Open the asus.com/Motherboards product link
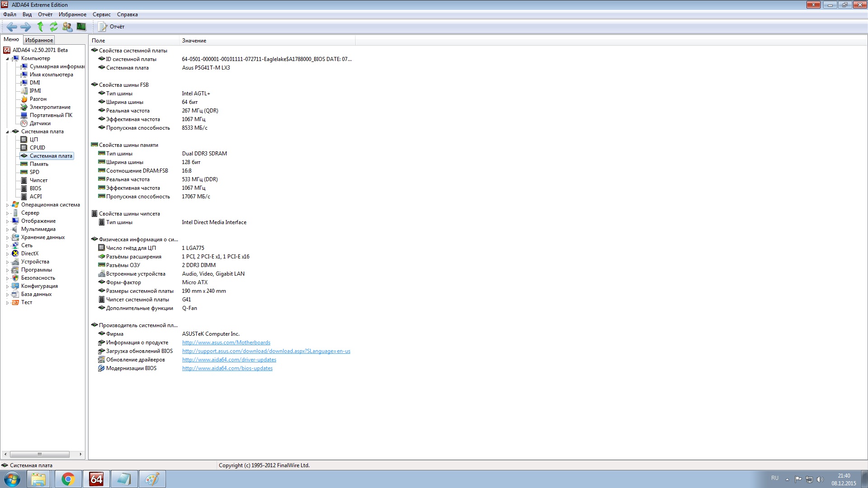868x488 pixels. pos(226,343)
